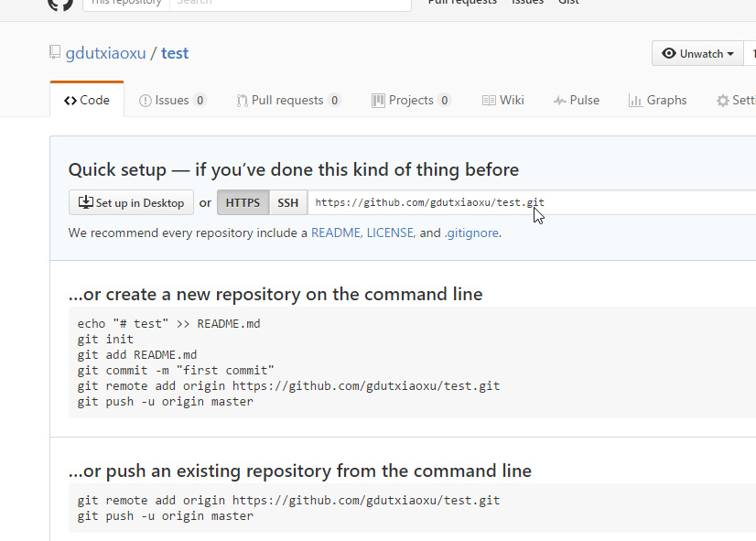Click the test repository name link
This screenshot has height=541, width=756.
(175, 53)
